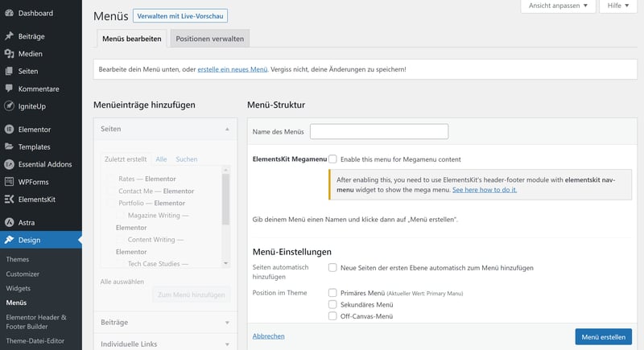This screenshot has width=644, height=350.
Task: Select the Alle tab in Seiten panel
Action: [161, 159]
